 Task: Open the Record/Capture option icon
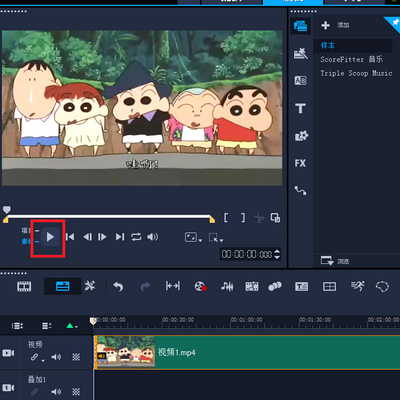pos(201,286)
